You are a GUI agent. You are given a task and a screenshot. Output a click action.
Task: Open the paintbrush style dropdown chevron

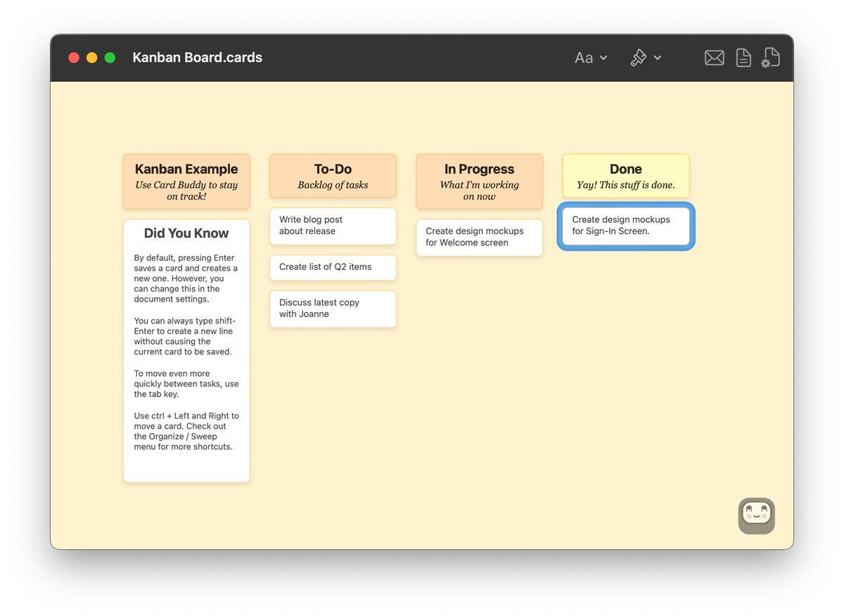(657, 58)
